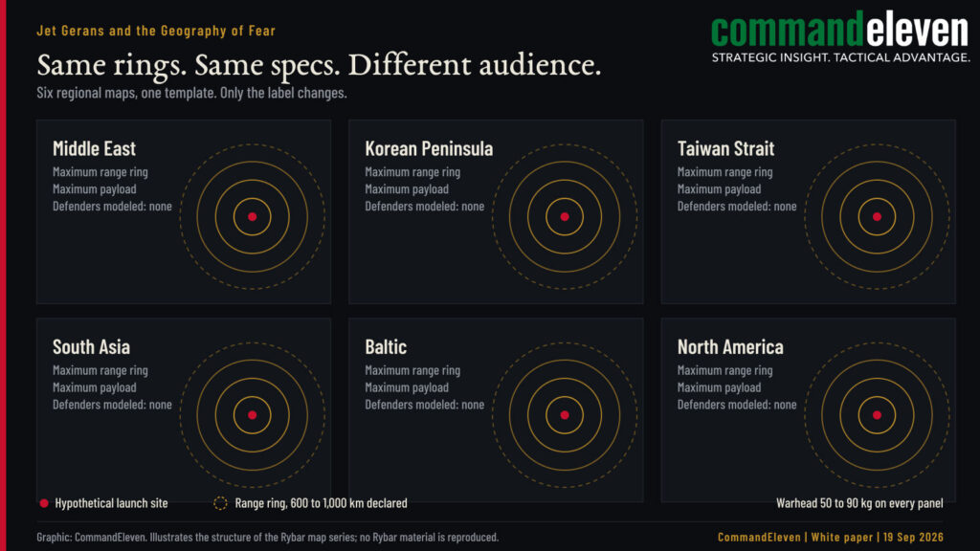Click the "Baltic" panel title
Image resolution: width=980 pixels, height=551 pixels.
(386, 346)
